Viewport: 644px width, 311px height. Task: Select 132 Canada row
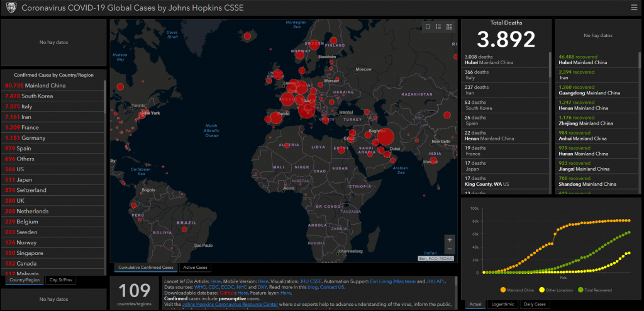tap(53, 263)
